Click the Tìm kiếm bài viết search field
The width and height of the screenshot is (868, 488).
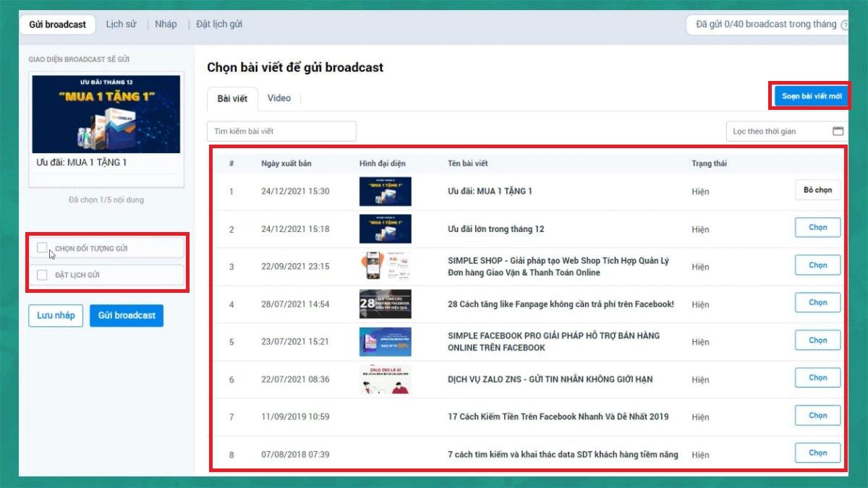point(281,132)
